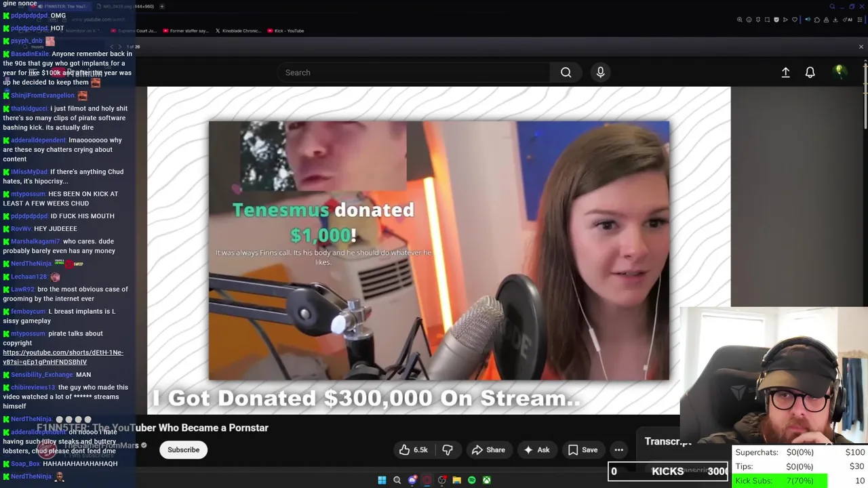Click username chibireviews13 in chat
868x488 pixels.
[x=33, y=387]
